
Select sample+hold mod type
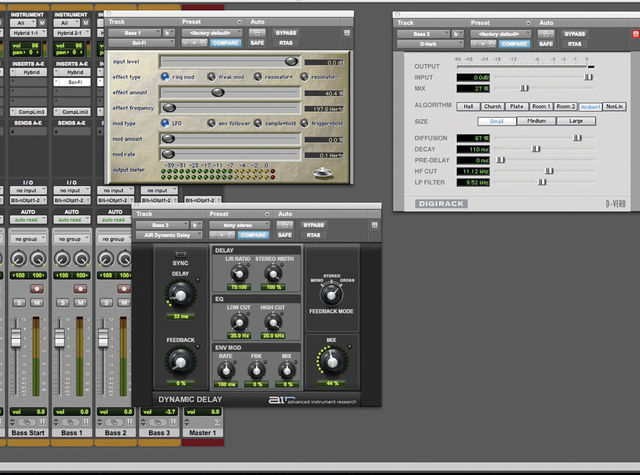[x=258, y=123]
